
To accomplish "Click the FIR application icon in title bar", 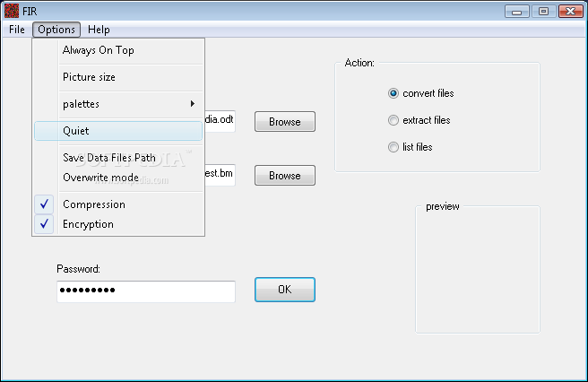I will 11,11.
